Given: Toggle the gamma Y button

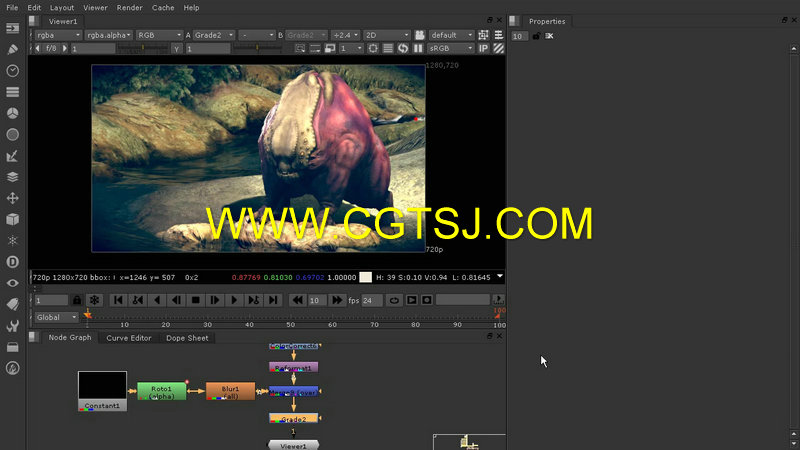Looking at the screenshot, I should 177,48.
